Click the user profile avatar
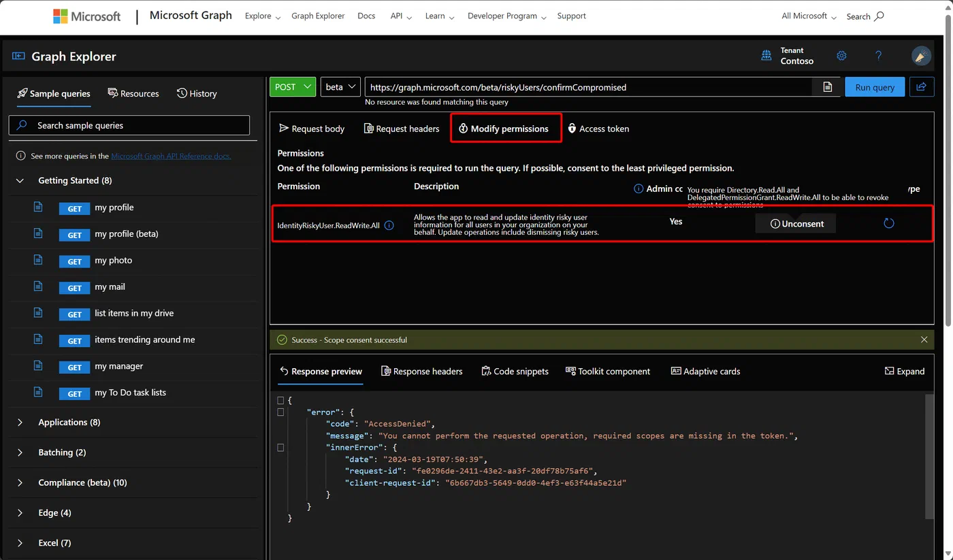953x560 pixels. pos(921,56)
